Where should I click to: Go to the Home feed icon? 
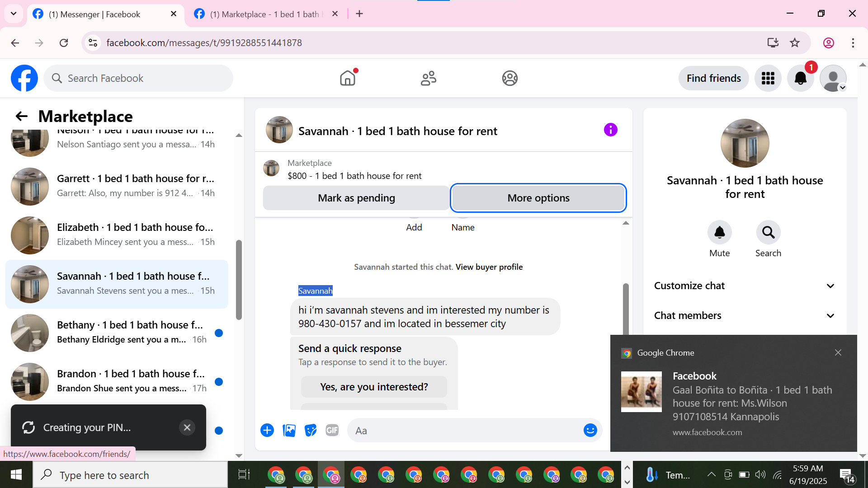[348, 78]
